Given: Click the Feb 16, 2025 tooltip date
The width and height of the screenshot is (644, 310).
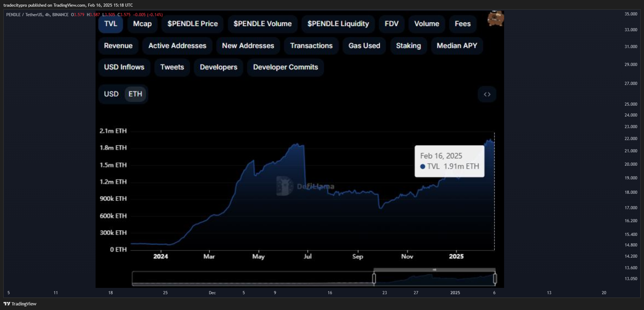Looking at the screenshot, I should tap(441, 156).
